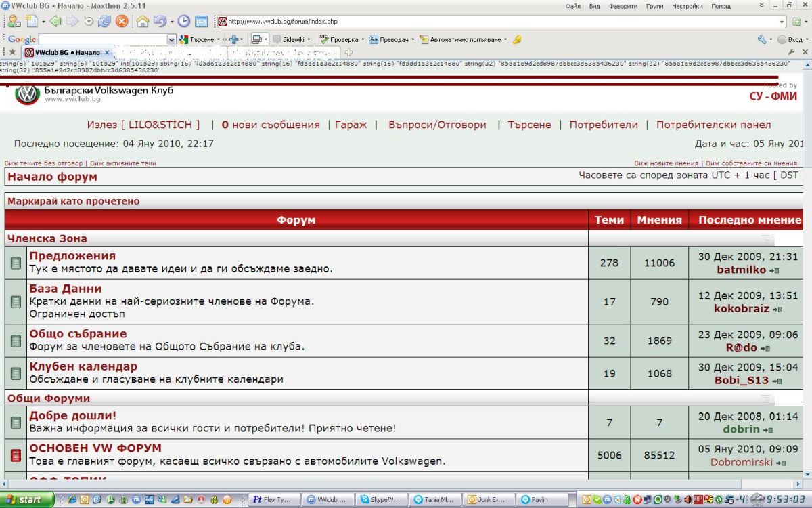Open the Google search box dropdown arrow

pyautogui.click(x=171, y=39)
